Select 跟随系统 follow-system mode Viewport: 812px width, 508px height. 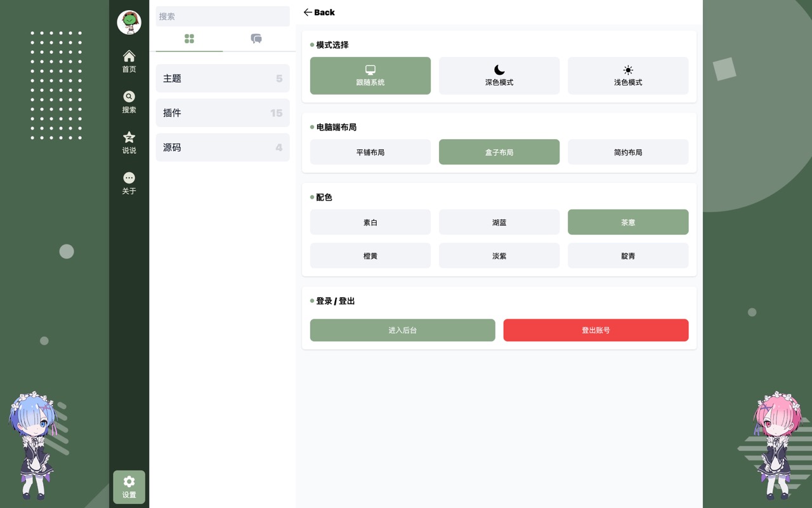click(370, 76)
